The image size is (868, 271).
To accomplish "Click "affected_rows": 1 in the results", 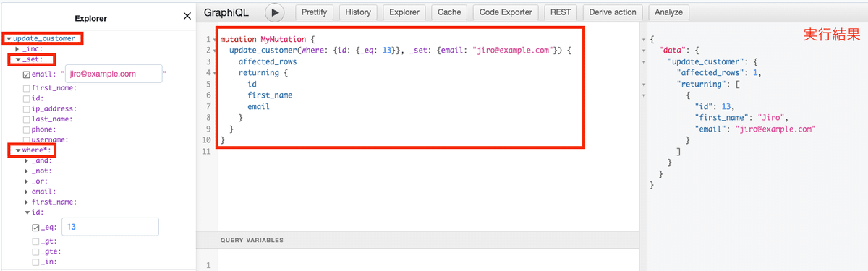I will [719, 73].
